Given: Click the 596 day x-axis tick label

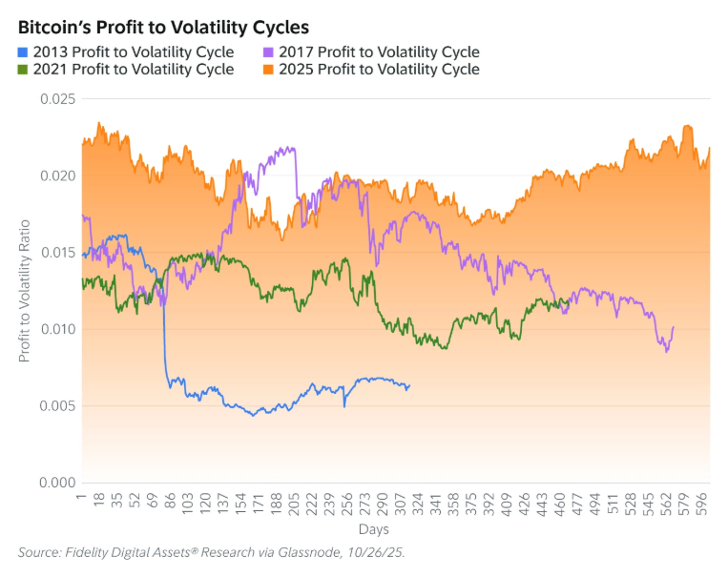Looking at the screenshot, I should click(702, 500).
